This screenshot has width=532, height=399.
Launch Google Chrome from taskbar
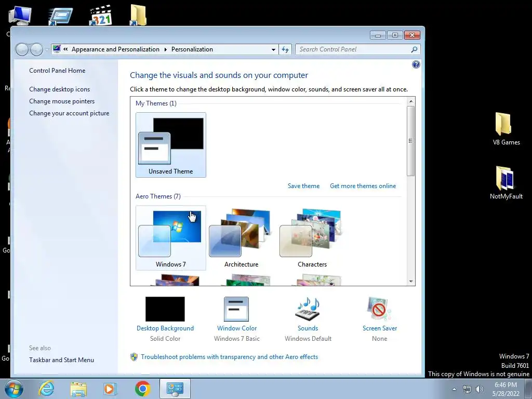(142, 389)
